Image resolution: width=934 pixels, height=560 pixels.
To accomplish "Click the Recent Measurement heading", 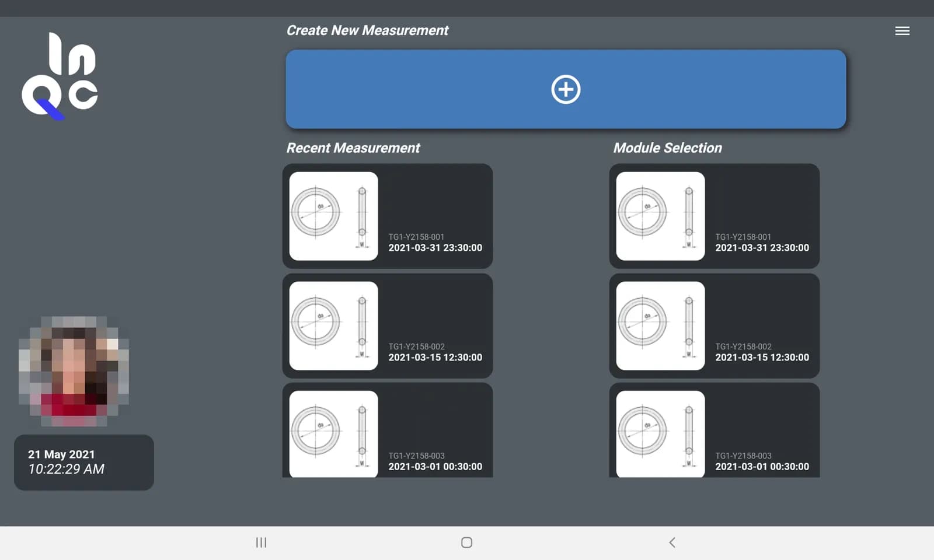I will coord(353,148).
